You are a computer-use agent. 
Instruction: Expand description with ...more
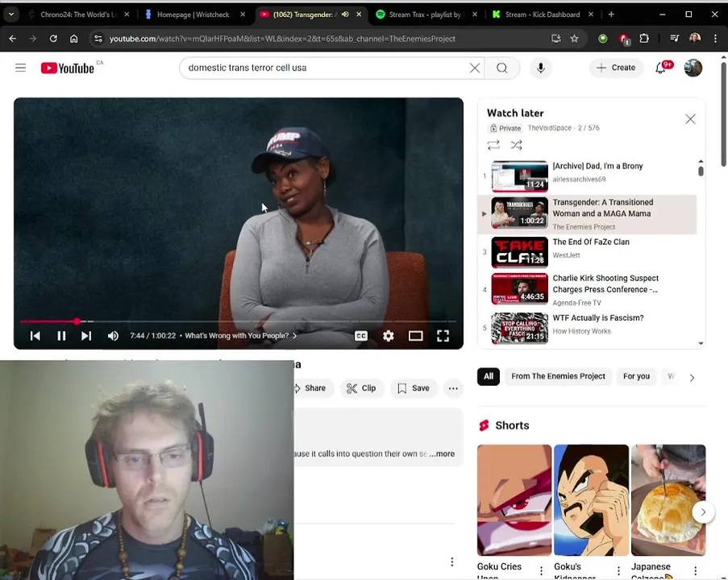point(442,454)
